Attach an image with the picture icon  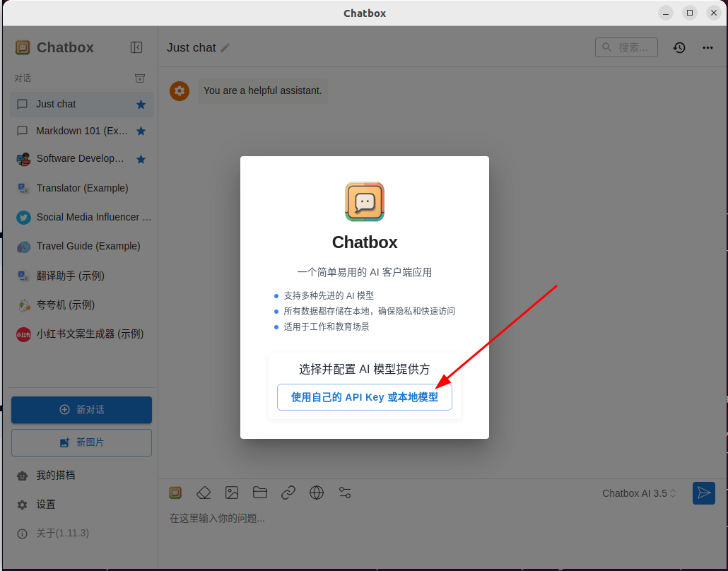[232, 493]
